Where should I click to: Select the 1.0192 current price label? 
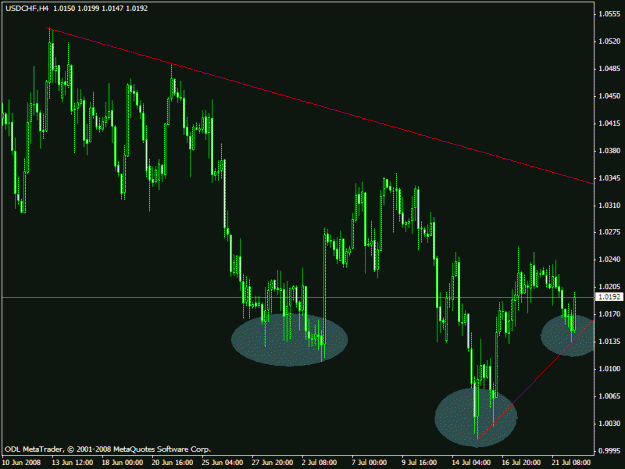coord(609,297)
